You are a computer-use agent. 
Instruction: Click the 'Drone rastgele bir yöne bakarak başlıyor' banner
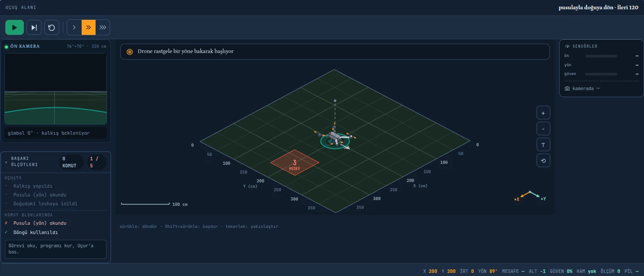pyautogui.click(x=335, y=52)
